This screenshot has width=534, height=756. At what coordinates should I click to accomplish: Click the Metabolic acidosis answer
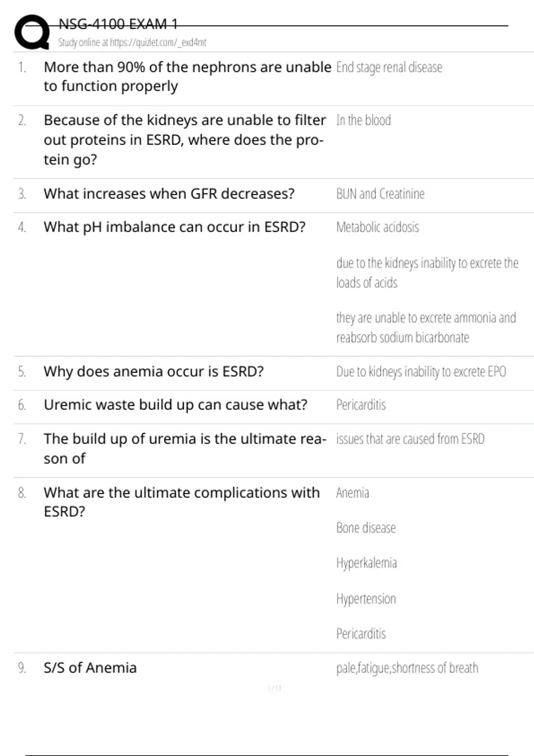[x=377, y=227]
